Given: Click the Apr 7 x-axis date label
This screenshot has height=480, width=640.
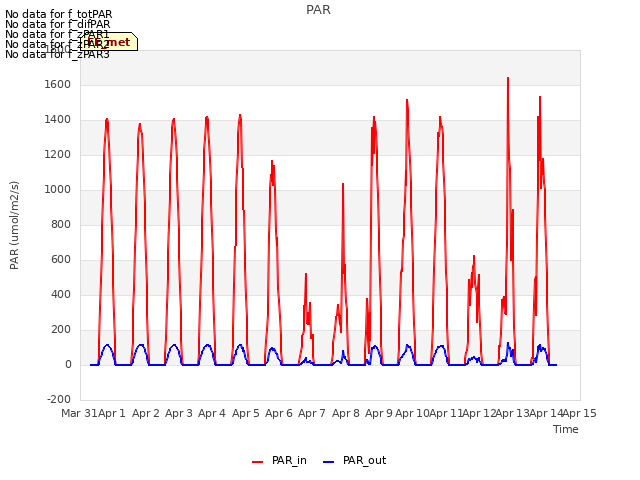Looking at the screenshot, I should (312, 413).
